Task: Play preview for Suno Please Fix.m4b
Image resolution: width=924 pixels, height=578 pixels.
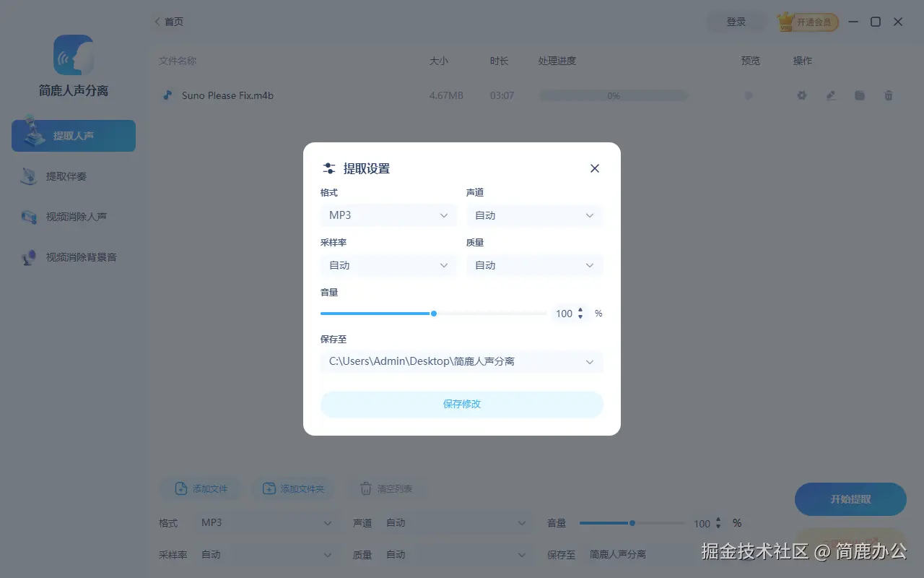Action: coord(748,95)
